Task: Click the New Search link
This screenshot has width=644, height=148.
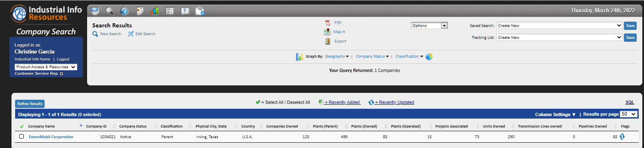Action: (x=110, y=34)
